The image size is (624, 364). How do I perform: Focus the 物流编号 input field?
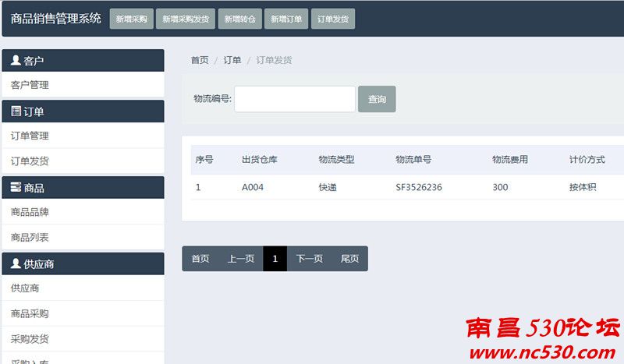pos(294,99)
